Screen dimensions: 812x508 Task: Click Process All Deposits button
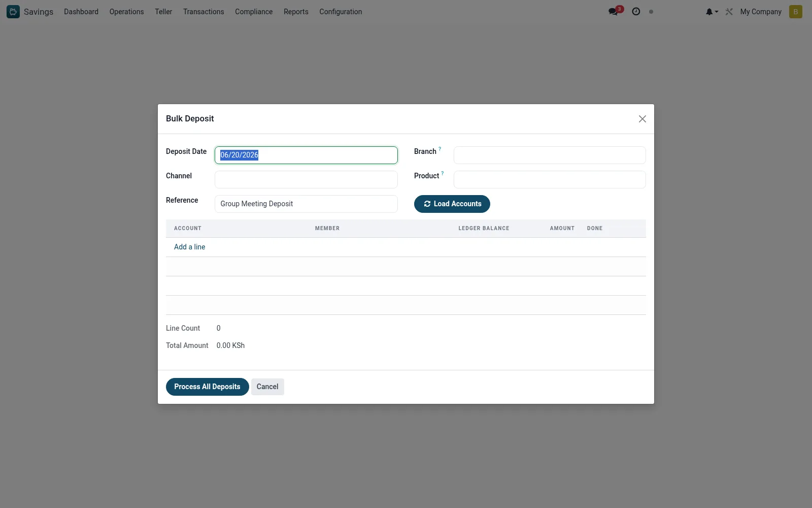(208, 387)
